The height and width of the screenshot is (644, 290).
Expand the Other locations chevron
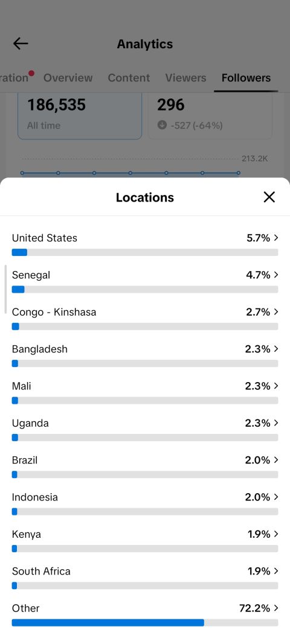pos(276,608)
